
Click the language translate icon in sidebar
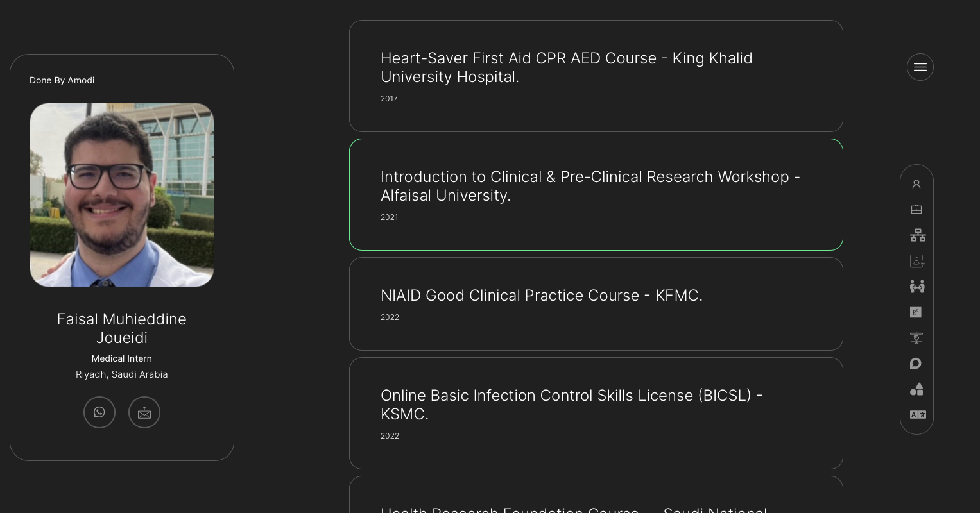point(917,415)
